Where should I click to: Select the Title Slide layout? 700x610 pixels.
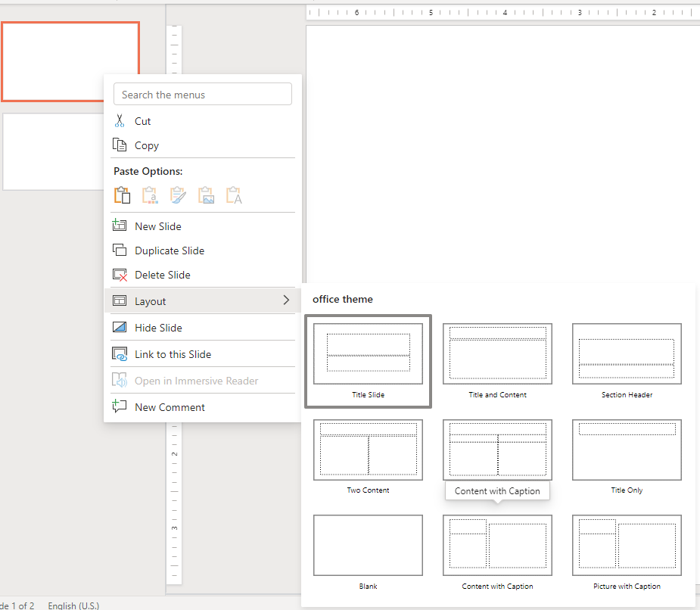pos(368,354)
